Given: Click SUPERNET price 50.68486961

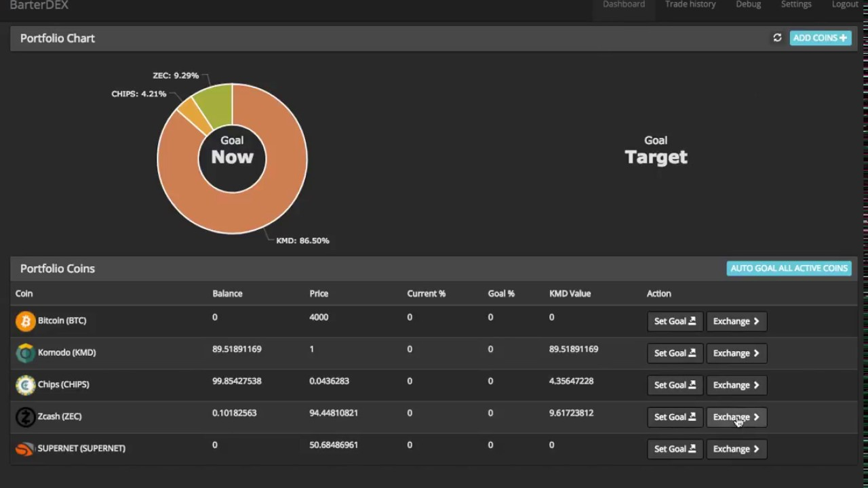Looking at the screenshot, I should click(x=334, y=445).
